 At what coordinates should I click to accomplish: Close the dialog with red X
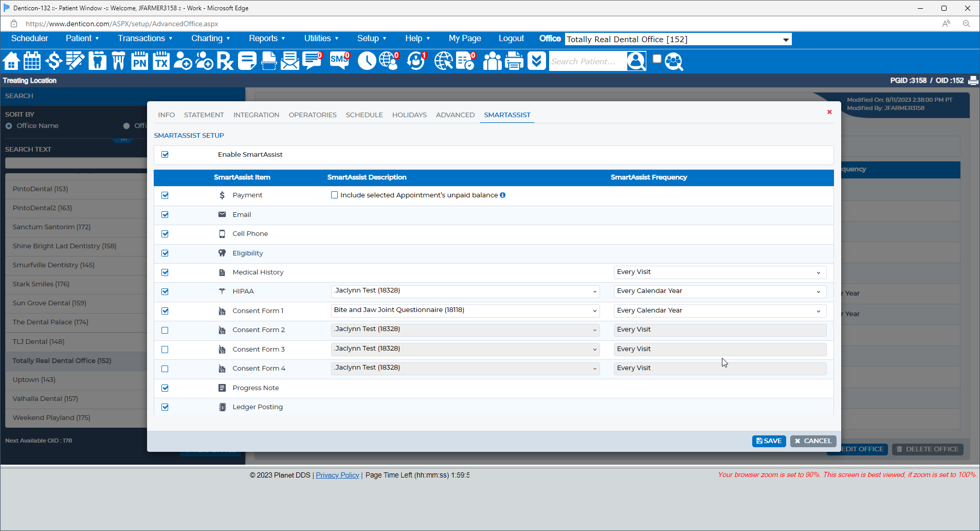click(x=829, y=112)
